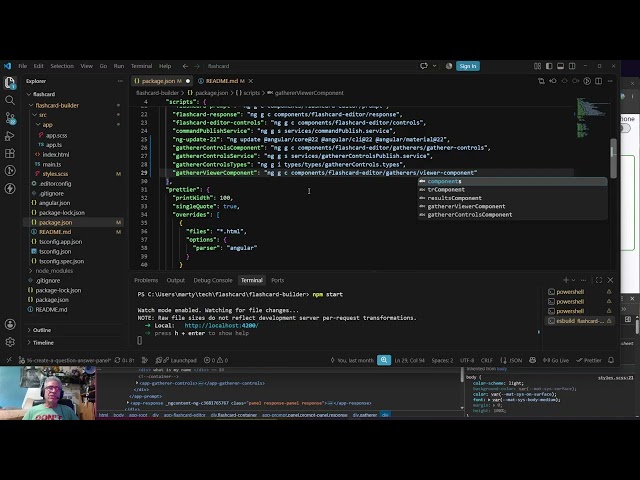Click the Open Changes icon in editor toolbar
640x480 pixels.
point(541,81)
